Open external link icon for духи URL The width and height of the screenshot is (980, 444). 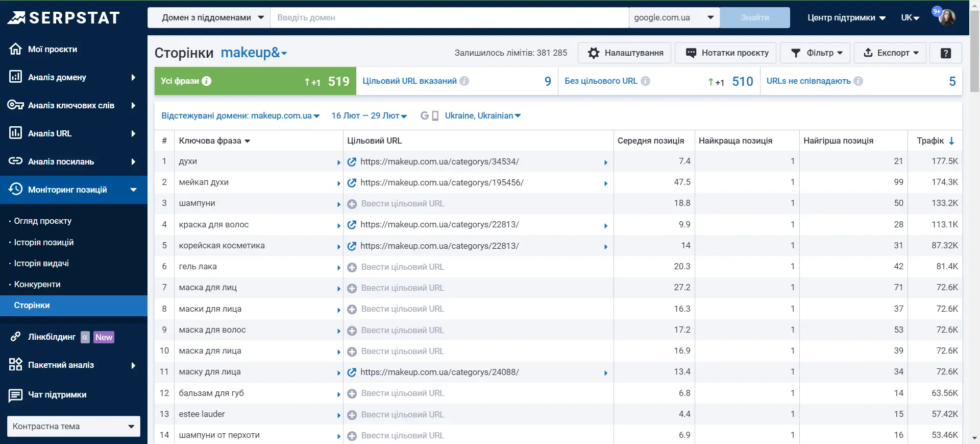point(352,162)
